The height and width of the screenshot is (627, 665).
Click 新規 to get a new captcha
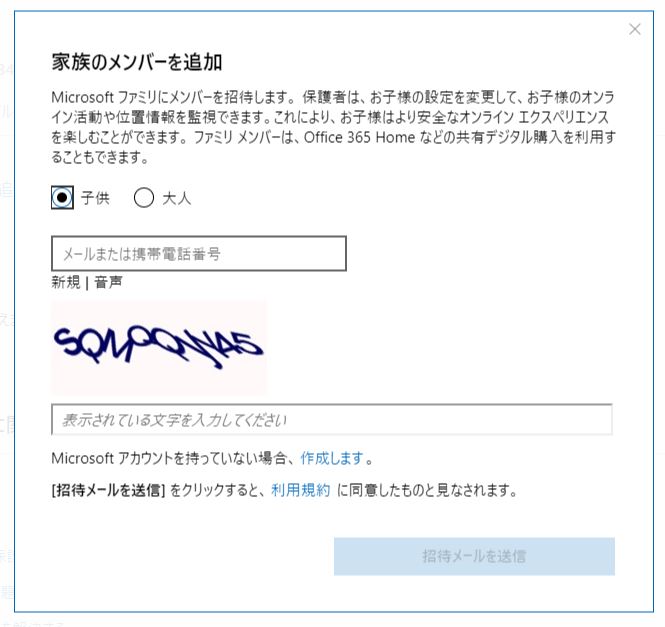click(x=68, y=283)
